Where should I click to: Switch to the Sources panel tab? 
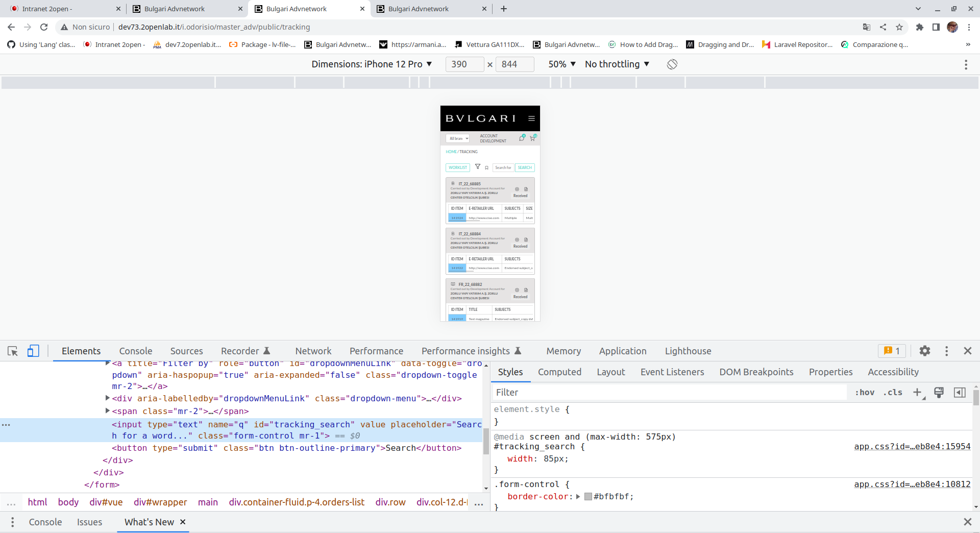click(187, 351)
